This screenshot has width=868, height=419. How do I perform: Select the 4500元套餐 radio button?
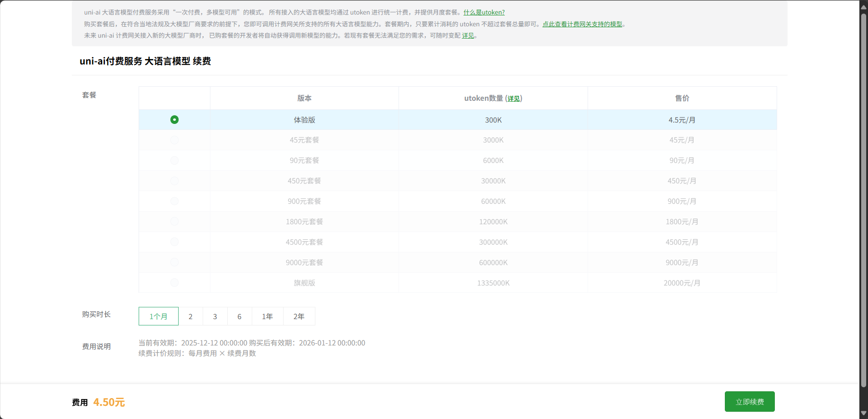[175, 242]
